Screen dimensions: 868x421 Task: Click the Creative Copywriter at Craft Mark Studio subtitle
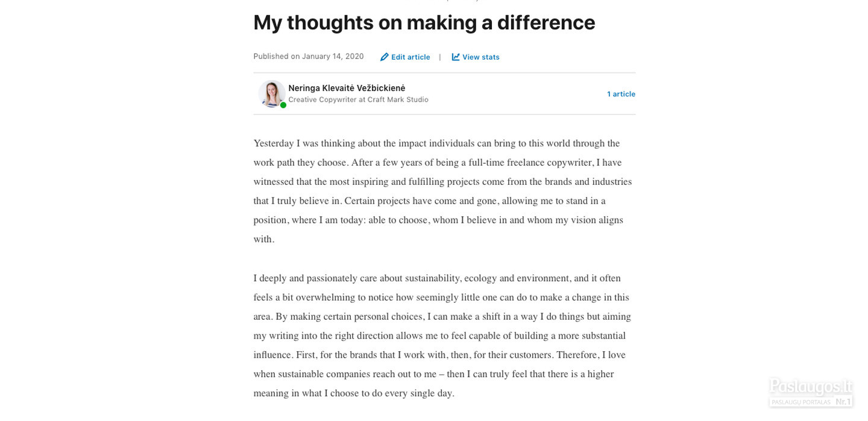point(358,100)
